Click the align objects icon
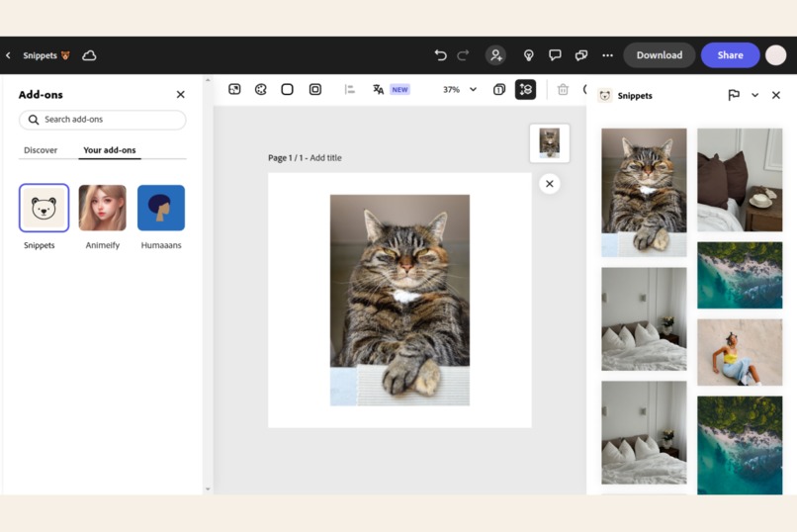This screenshot has height=532, width=797. pyautogui.click(x=349, y=89)
